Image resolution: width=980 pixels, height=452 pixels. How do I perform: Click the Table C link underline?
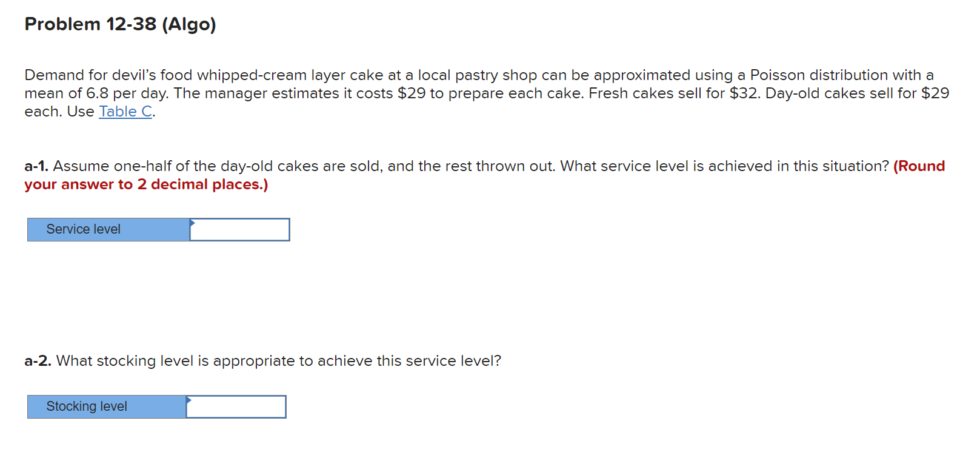(x=124, y=118)
